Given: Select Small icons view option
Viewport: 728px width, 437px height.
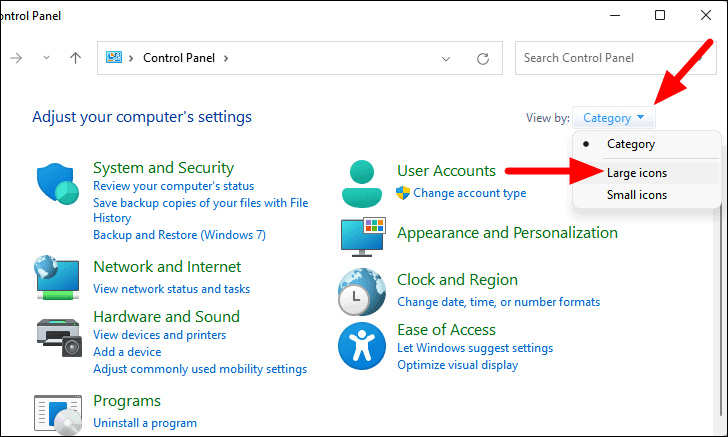Looking at the screenshot, I should tap(646, 195).
